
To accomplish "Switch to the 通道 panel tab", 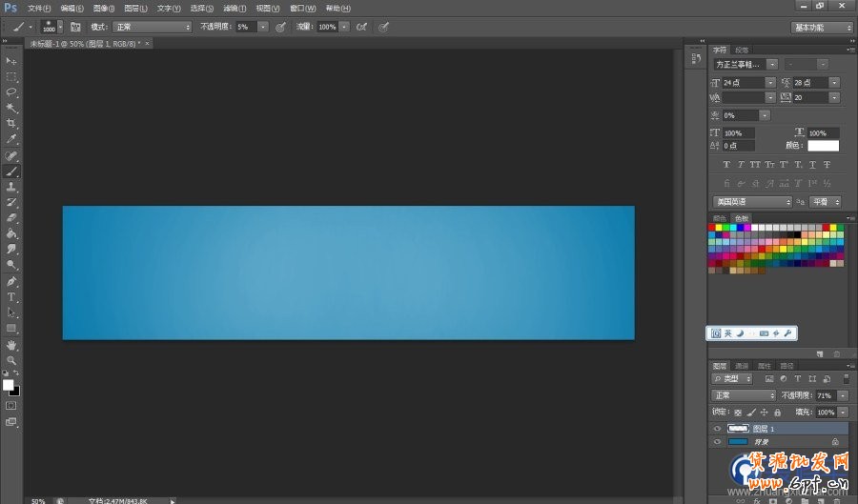I will [x=742, y=366].
